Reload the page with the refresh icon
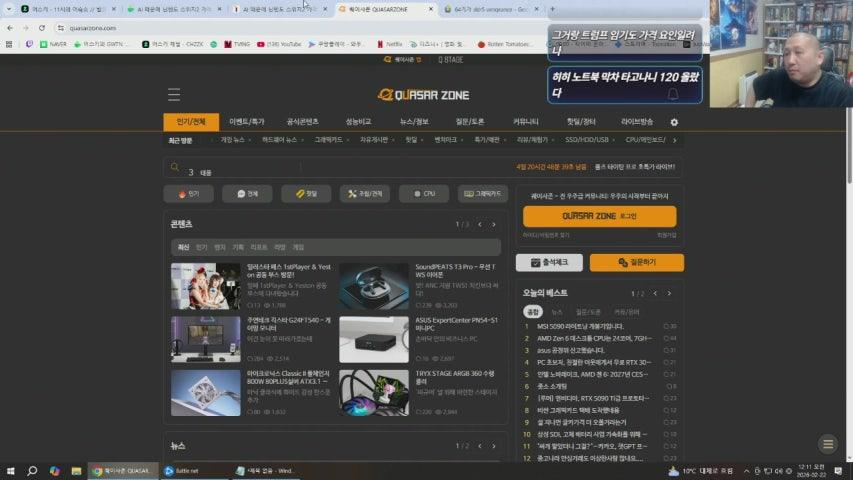This screenshot has width=853, height=480. coord(42,28)
